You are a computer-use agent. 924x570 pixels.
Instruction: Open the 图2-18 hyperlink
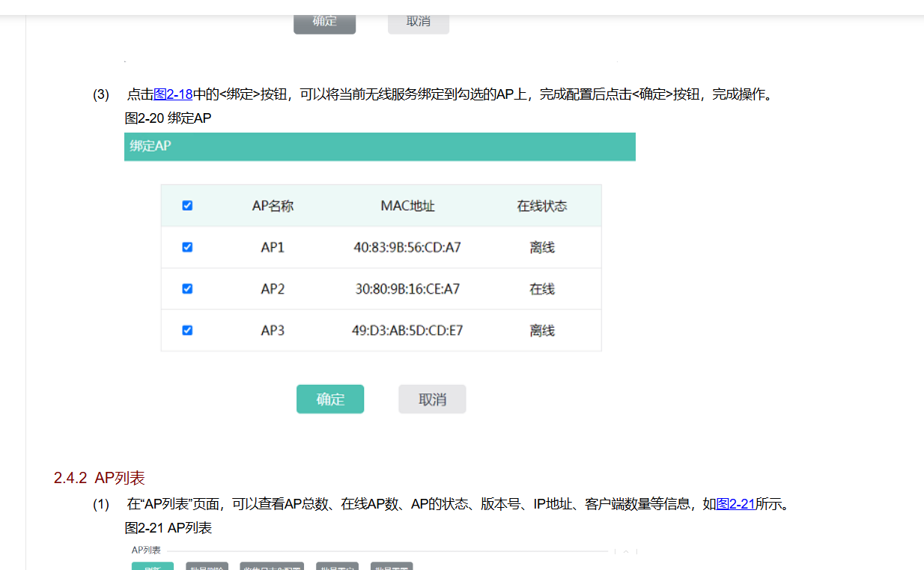click(173, 94)
